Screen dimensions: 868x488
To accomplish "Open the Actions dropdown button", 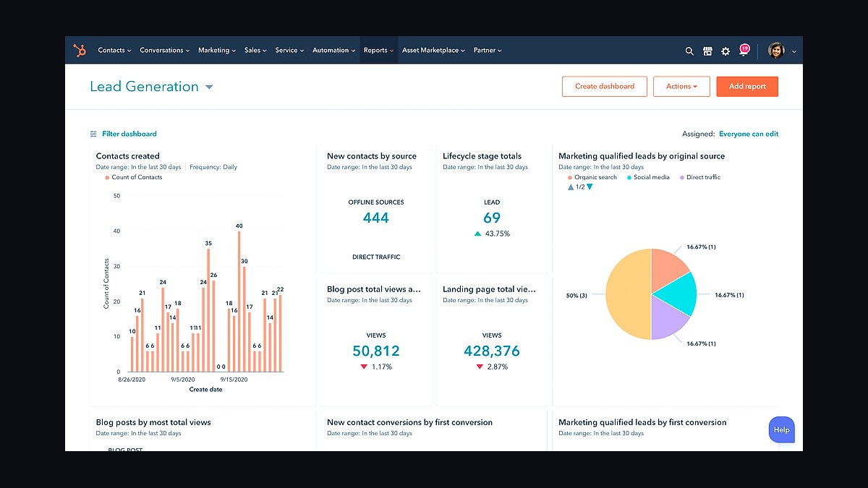I will point(681,87).
